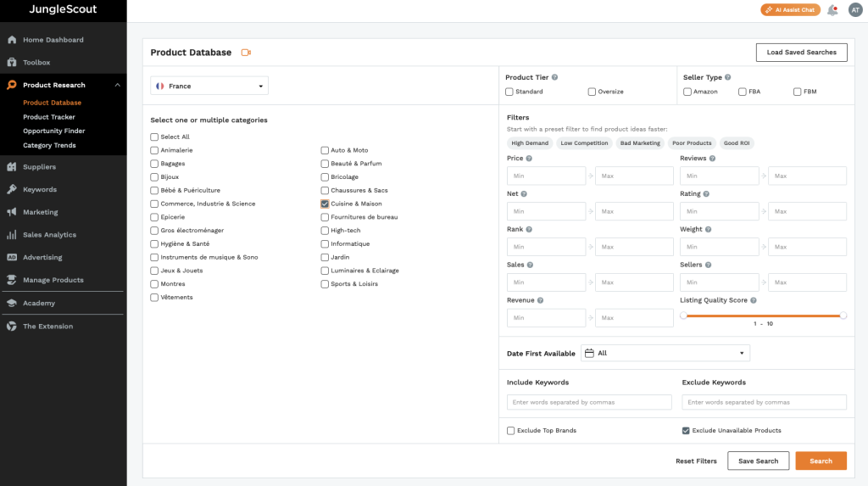Click the Marketing megaphone icon
Screen dimensions: 868x486
tap(12, 212)
